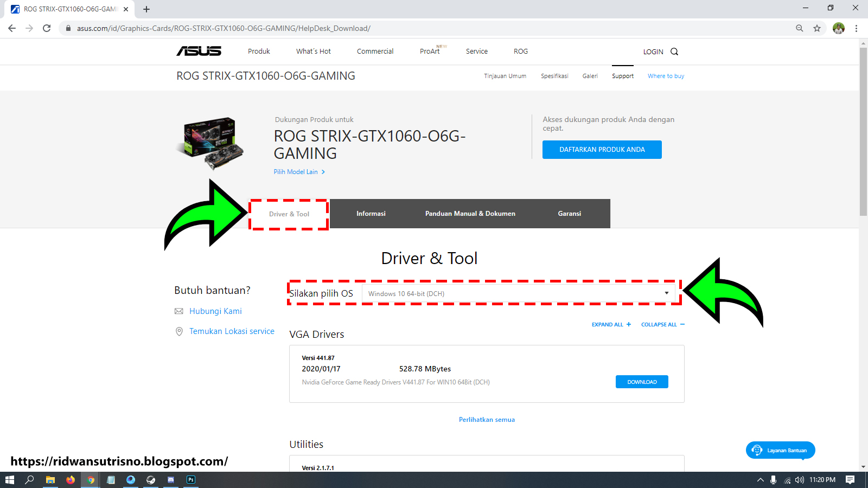This screenshot has width=868, height=488.
Task: Open the Windows Start menu
Action: click(9, 480)
